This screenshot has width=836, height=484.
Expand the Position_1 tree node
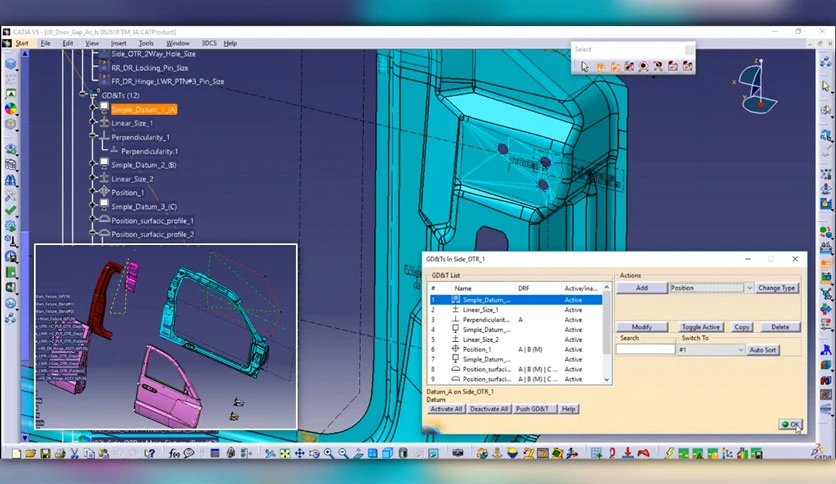coord(93,192)
